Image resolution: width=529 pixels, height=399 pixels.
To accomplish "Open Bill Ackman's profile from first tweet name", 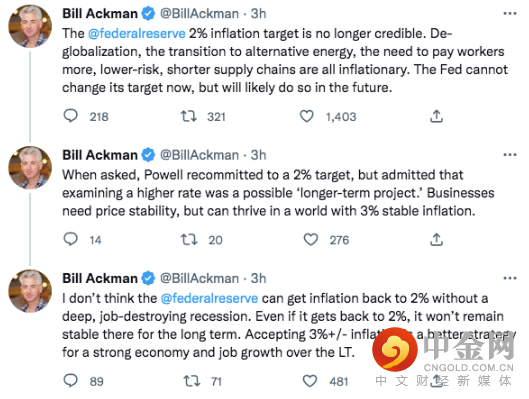I will point(100,13).
